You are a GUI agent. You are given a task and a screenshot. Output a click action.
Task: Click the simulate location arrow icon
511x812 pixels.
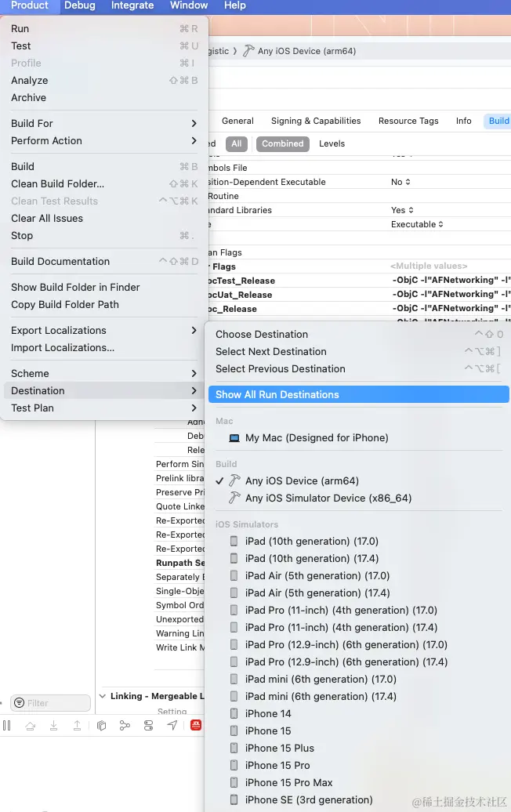tap(172, 726)
